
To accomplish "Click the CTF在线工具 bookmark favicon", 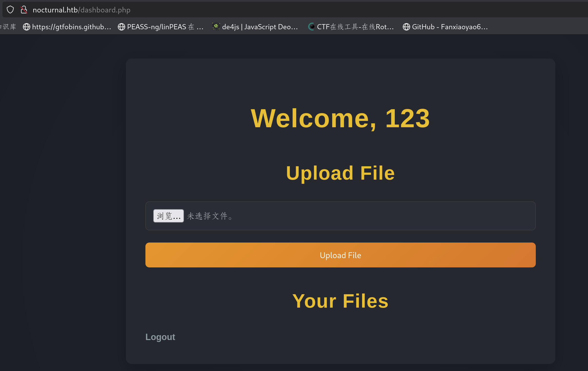I will 311,27.
